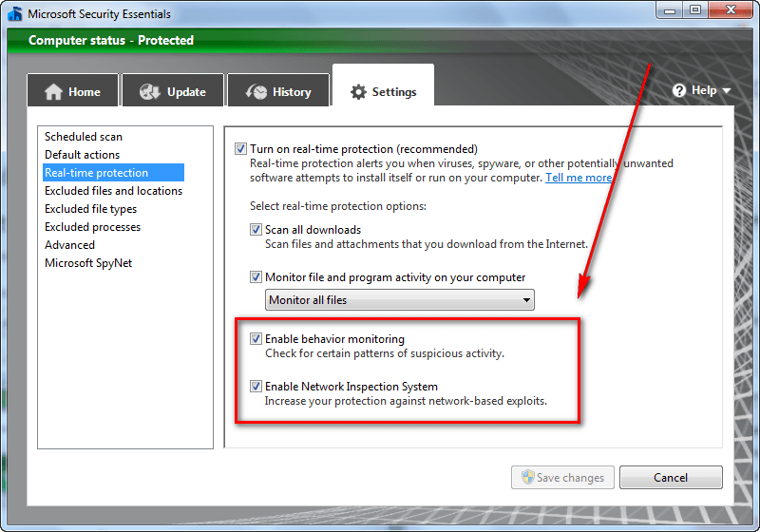Switch to the Update tab
The width and height of the screenshot is (760, 532).
[173, 90]
